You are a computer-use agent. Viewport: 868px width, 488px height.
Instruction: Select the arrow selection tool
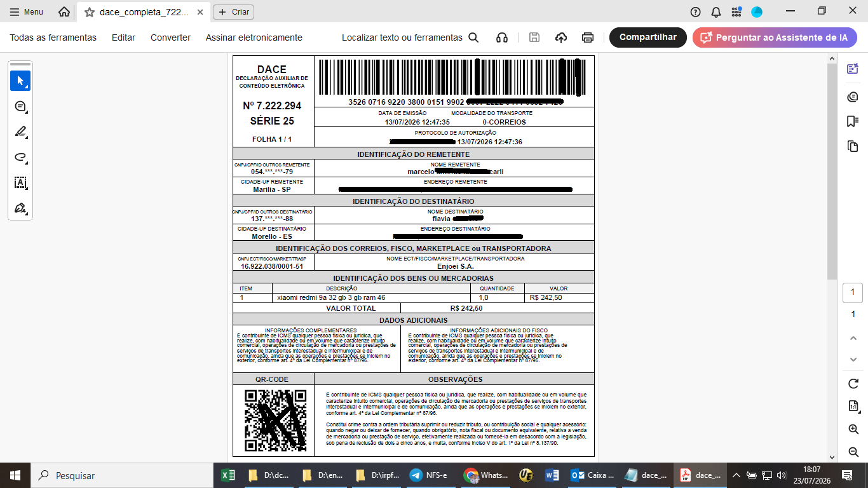[20, 81]
